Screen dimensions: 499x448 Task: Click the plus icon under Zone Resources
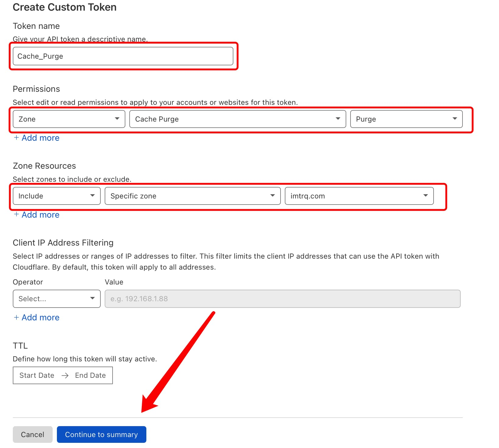pyautogui.click(x=16, y=215)
